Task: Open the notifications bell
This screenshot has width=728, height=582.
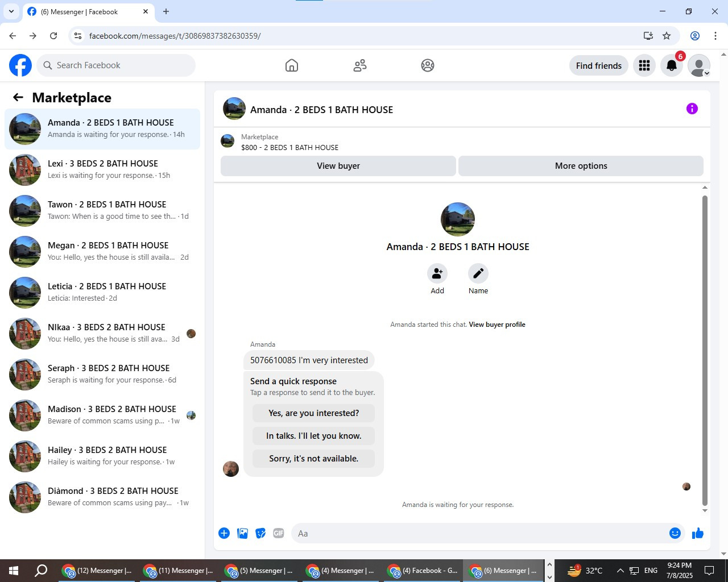Action: 672,65
